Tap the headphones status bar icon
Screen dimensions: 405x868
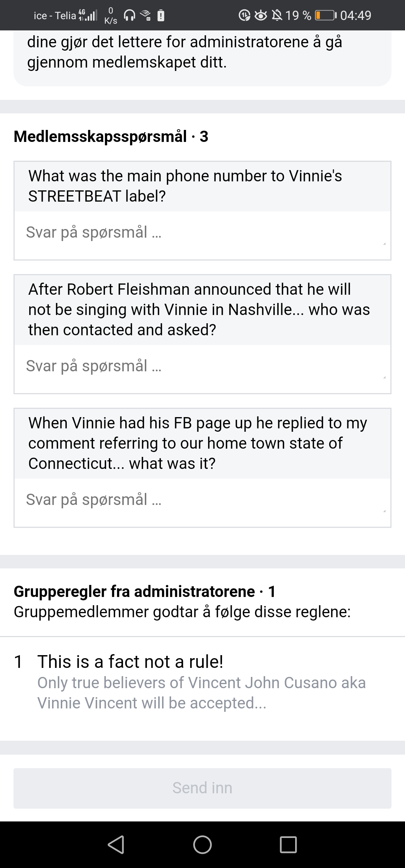[130, 15]
